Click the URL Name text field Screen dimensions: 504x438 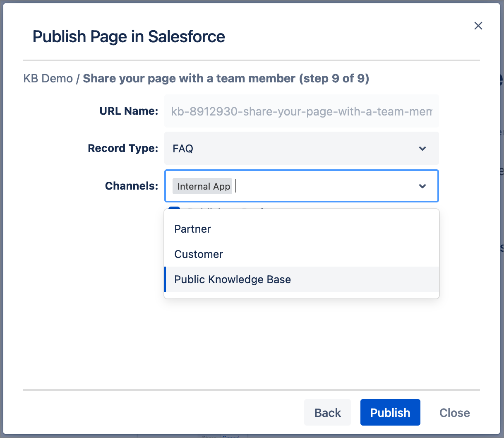[301, 111]
